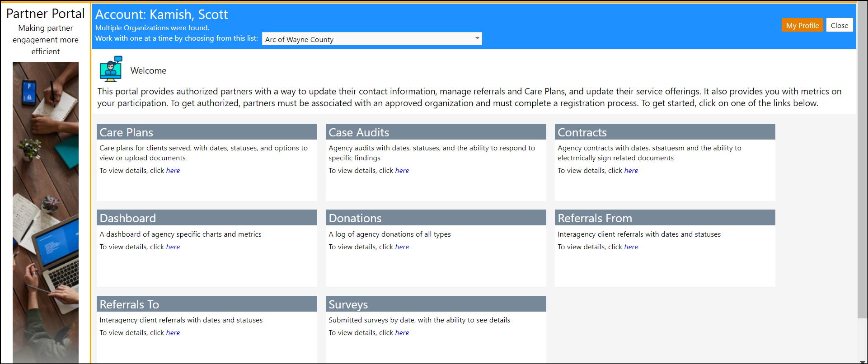Open Referrals From details via here link
This screenshot has width=868, height=364.
(631, 247)
